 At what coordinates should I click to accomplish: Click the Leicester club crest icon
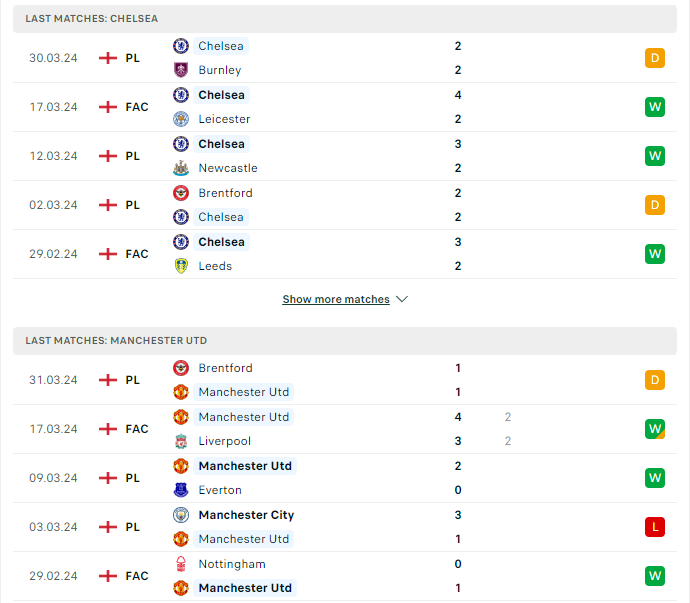[181, 119]
